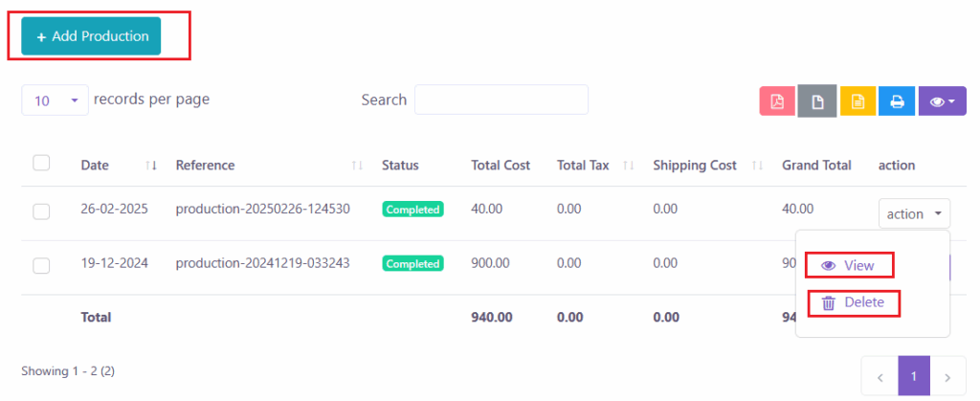980x401 pixels.
Task: Focus the Search input field
Action: tap(501, 100)
